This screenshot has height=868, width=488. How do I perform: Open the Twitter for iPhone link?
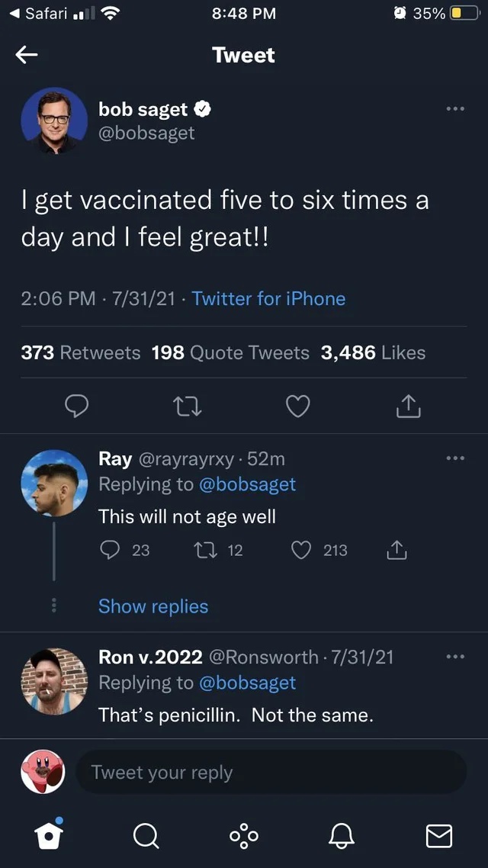[x=268, y=298]
